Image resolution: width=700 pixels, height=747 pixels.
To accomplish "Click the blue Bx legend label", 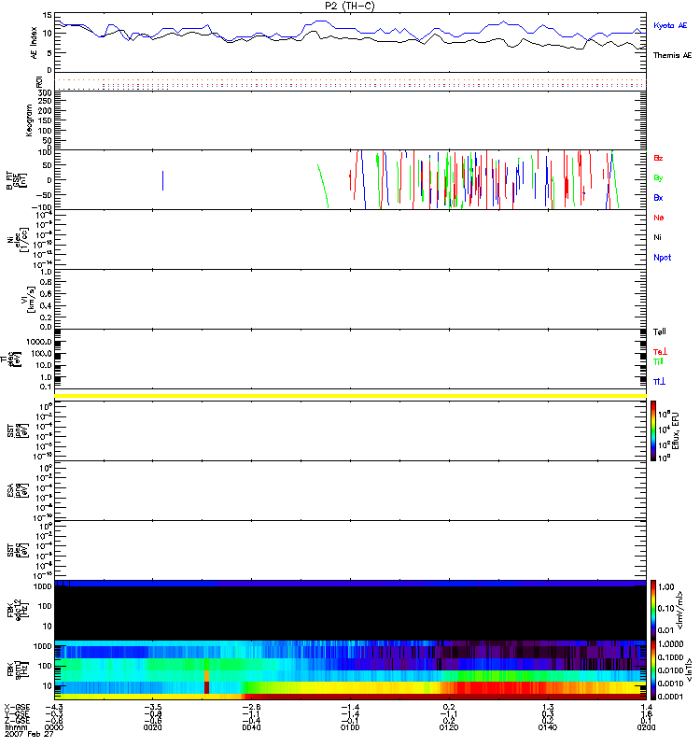I will click(x=658, y=197).
